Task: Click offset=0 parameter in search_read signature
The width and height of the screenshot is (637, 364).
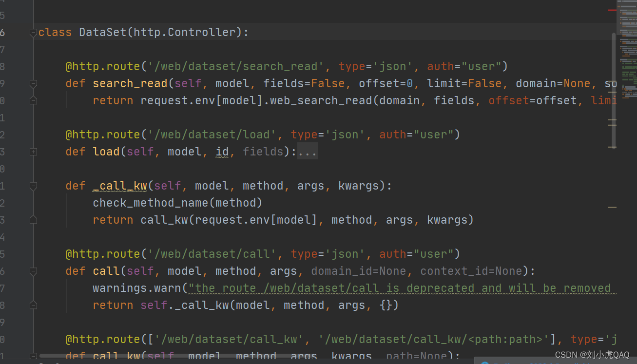Action: coord(386,84)
